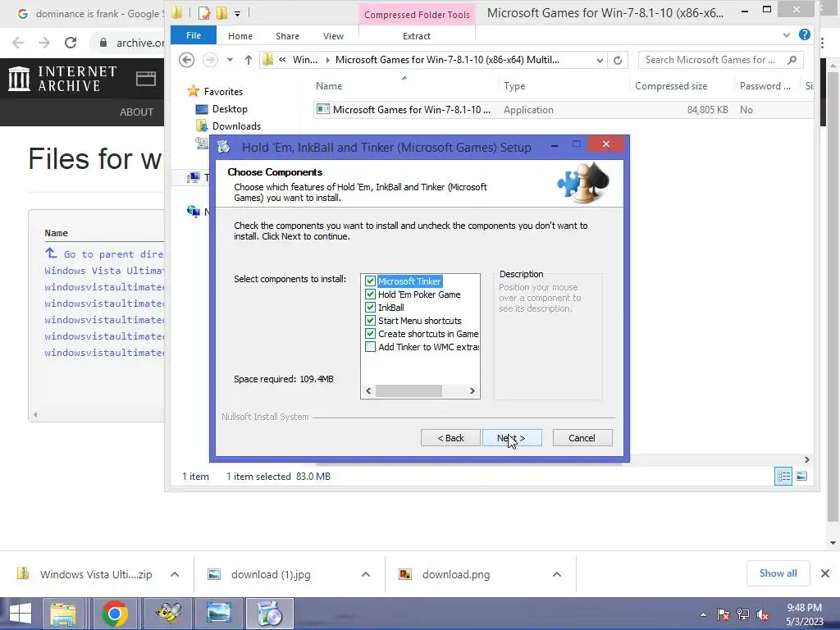The height and width of the screenshot is (630, 840).
Task: Go Back in the setup wizard
Action: pyautogui.click(x=450, y=438)
